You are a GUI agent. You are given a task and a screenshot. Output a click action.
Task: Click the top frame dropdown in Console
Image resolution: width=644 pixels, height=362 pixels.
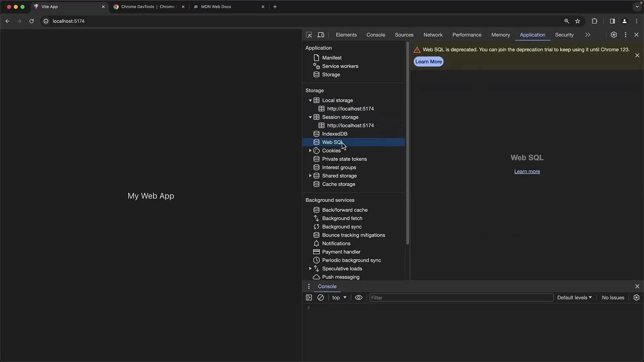click(339, 297)
